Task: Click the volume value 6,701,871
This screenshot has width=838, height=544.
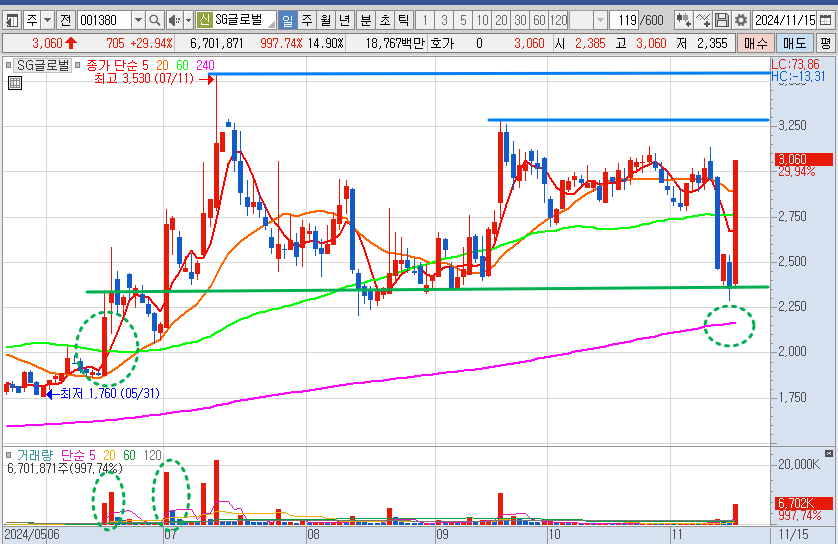Action: point(216,43)
